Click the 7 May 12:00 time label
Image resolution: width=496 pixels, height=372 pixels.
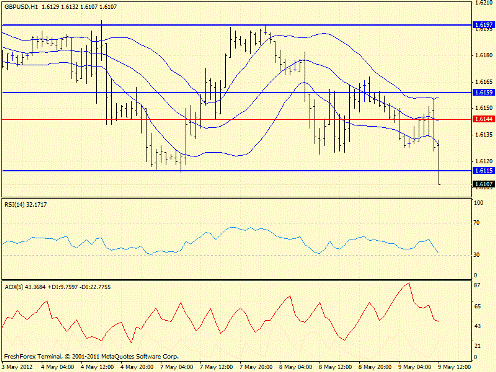(216, 367)
